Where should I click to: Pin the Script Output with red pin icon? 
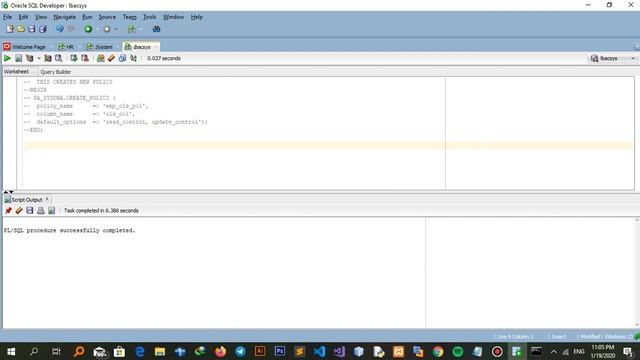pyautogui.click(x=8, y=211)
